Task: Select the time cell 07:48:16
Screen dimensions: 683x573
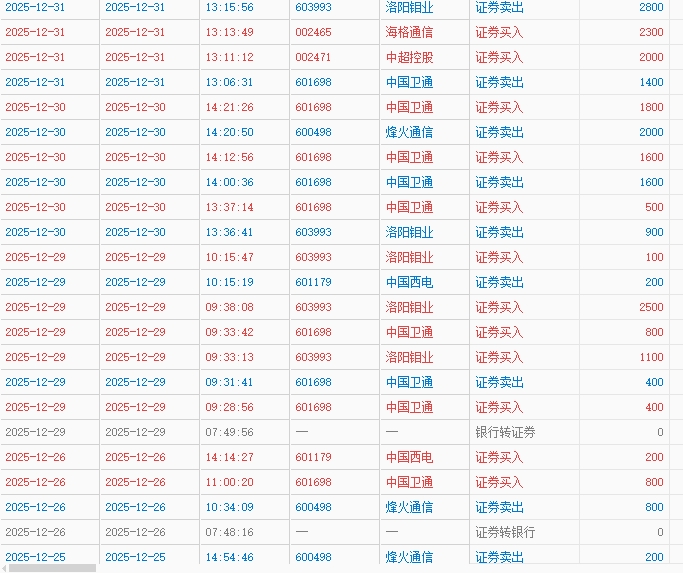Action: tap(230, 532)
